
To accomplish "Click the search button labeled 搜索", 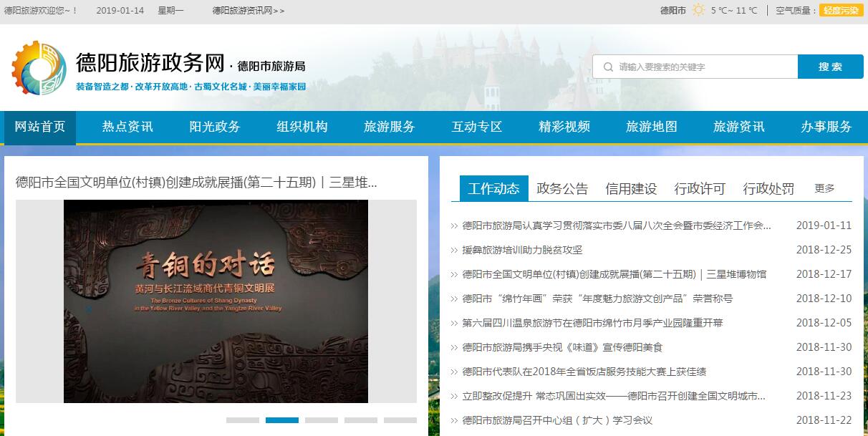I will pos(830,67).
